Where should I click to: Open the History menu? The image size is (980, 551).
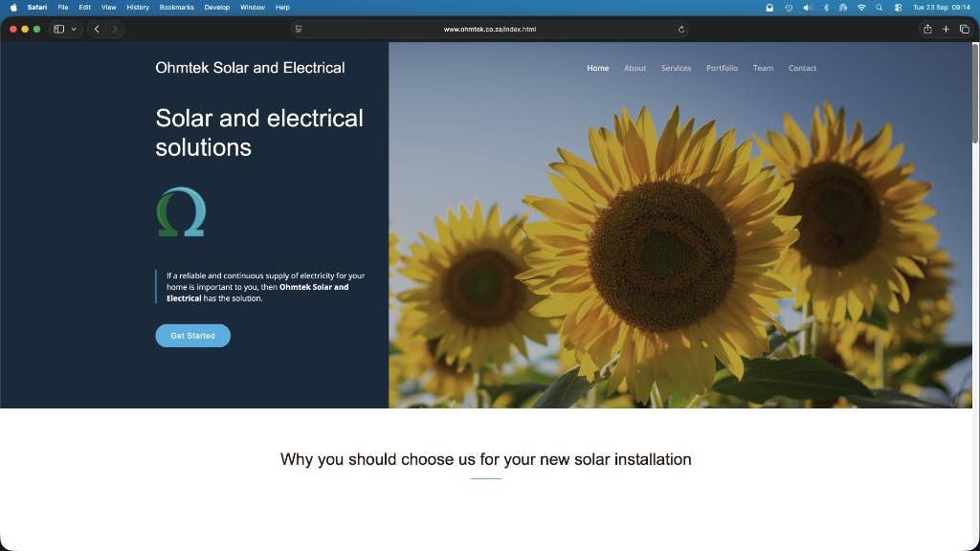click(138, 7)
